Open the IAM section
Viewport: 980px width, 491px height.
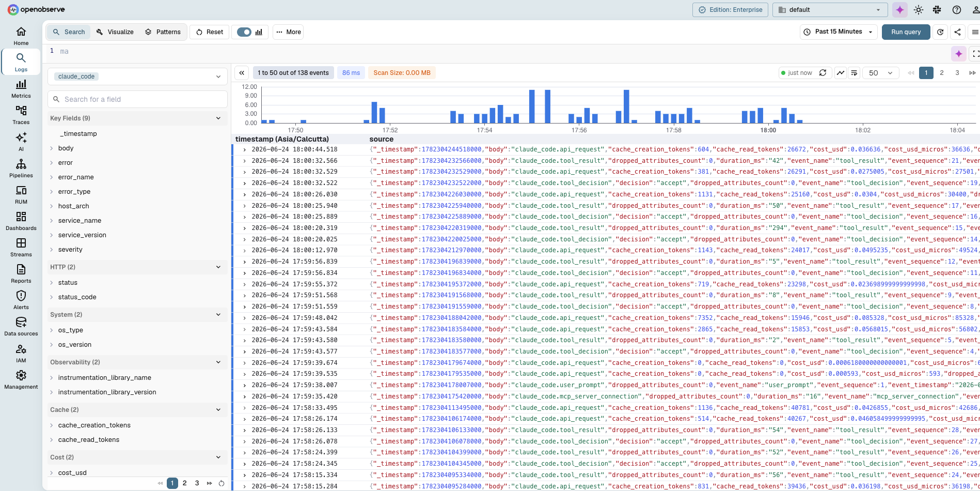point(21,354)
